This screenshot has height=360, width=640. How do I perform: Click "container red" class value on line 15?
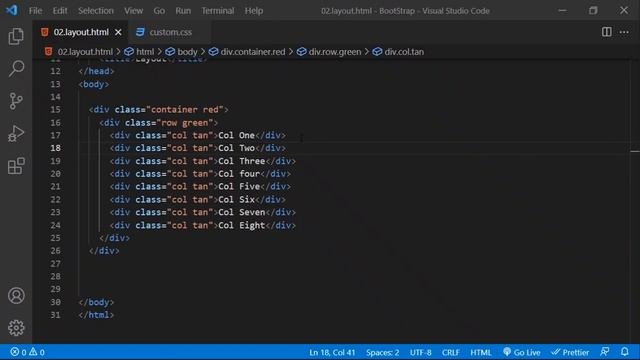tap(185, 109)
